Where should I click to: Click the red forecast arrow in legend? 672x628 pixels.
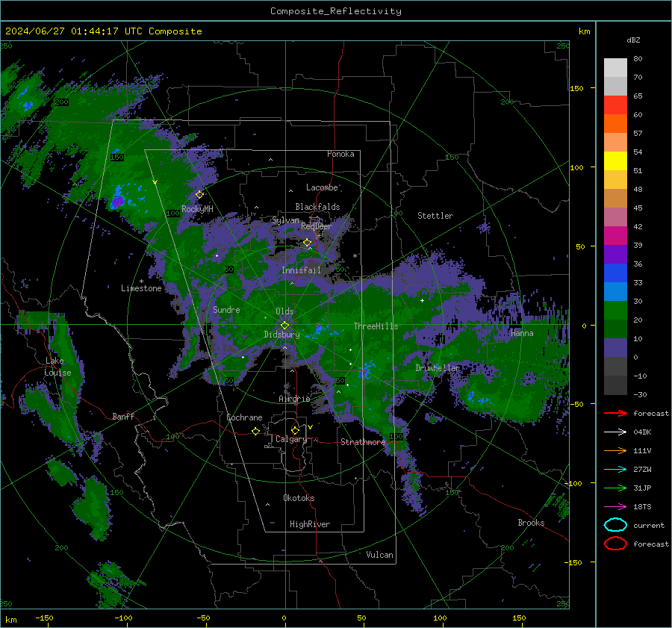click(615, 413)
